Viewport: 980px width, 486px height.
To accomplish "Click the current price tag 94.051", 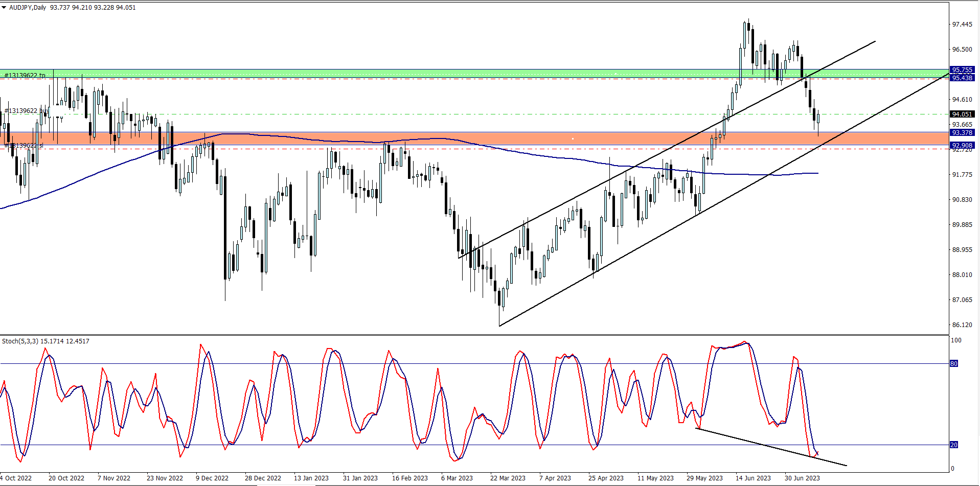I will pyautogui.click(x=962, y=114).
